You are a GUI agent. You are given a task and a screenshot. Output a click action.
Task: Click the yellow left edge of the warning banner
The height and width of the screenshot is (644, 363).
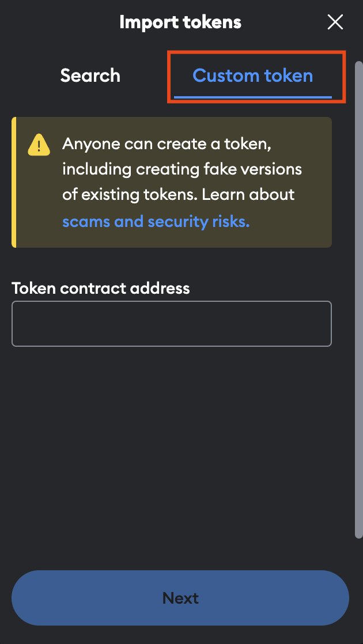coord(14,182)
